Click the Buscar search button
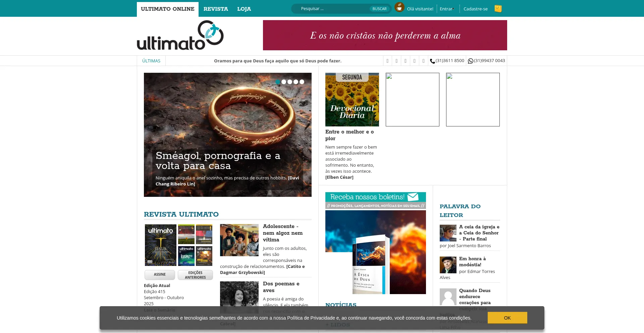 (379, 9)
